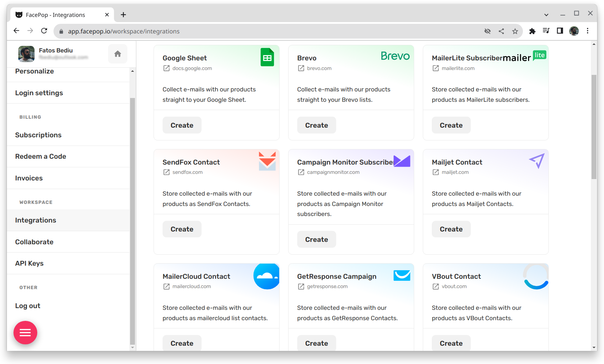The width and height of the screenshot is (604, 364).
Task: Open external link icon for mailjet.com
Action: pos(436,172)
